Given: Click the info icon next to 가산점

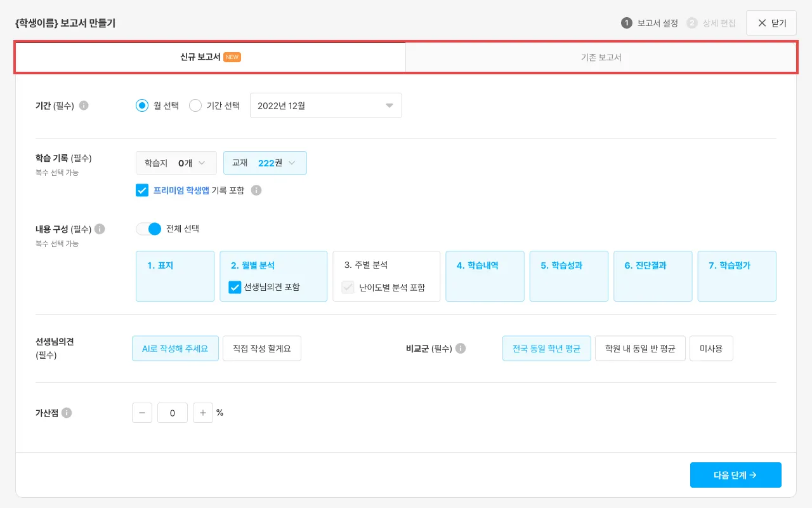Looking at the screenshot, I should pyautogui.click(x=67, y=413).
